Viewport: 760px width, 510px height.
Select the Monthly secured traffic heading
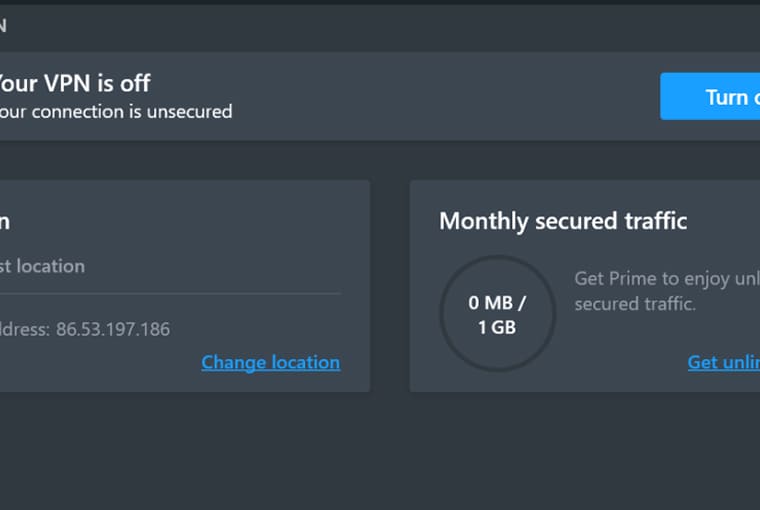point(563,221)
